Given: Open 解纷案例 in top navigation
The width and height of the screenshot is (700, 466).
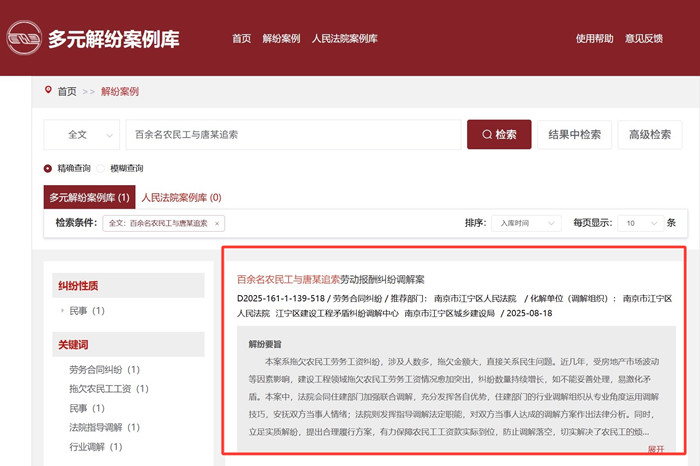Looking at the screenshot, I should coord(281,39).
